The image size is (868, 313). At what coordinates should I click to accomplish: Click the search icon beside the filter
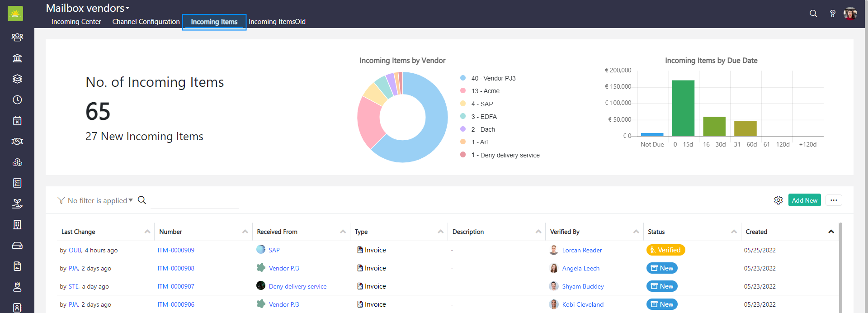point(142,200)
